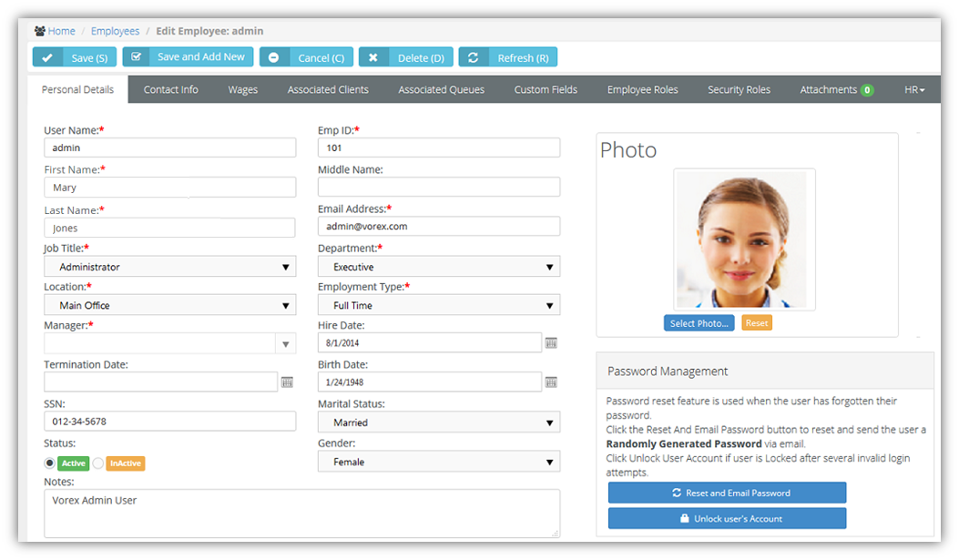This screenshot has width=959, height=560.
Task: Click the green Active status label
Action: (x=74, y=463)
